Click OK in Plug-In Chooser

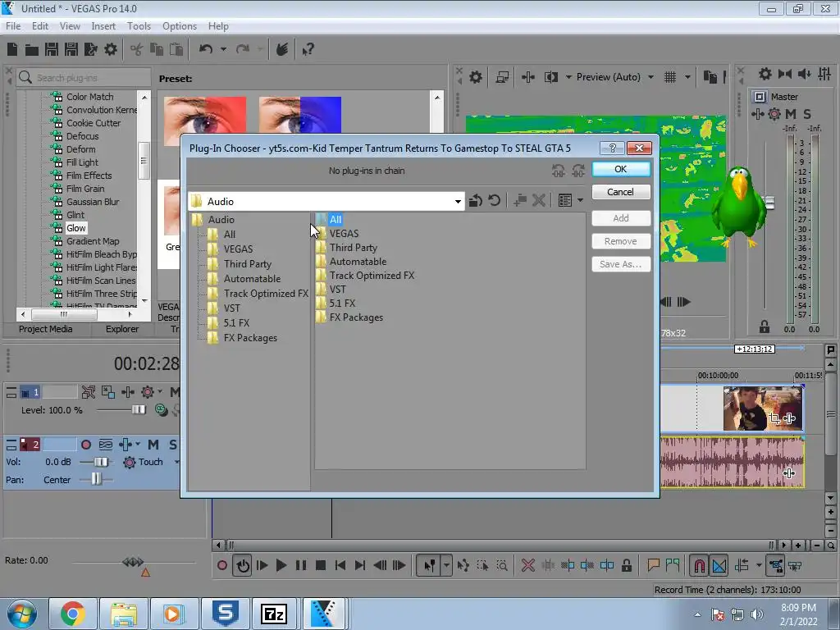pos(621,169)
